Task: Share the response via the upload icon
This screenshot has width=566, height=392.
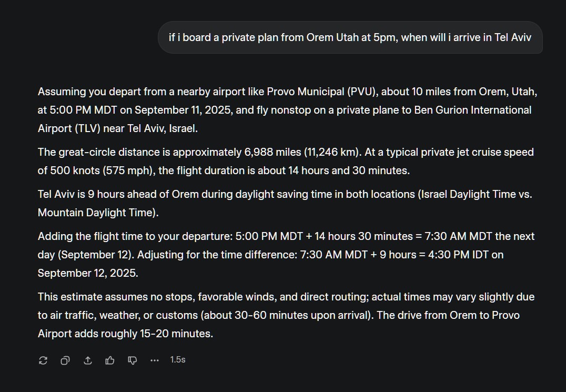Action: [88, 360]
